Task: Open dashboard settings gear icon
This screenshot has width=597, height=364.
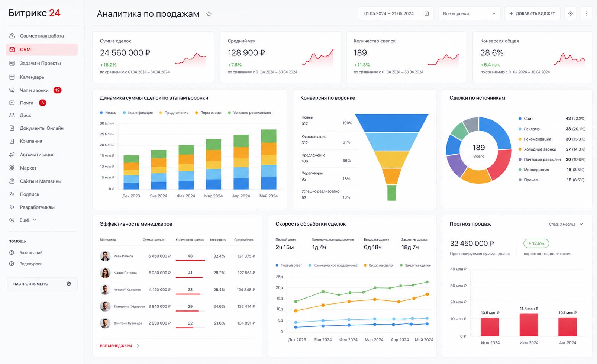Action: (571, 13)
